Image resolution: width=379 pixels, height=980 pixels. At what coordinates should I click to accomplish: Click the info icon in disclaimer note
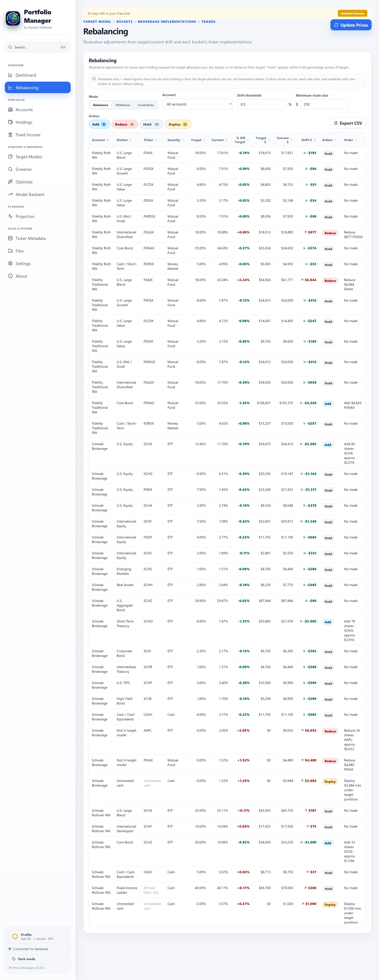(x=94, y=79)
